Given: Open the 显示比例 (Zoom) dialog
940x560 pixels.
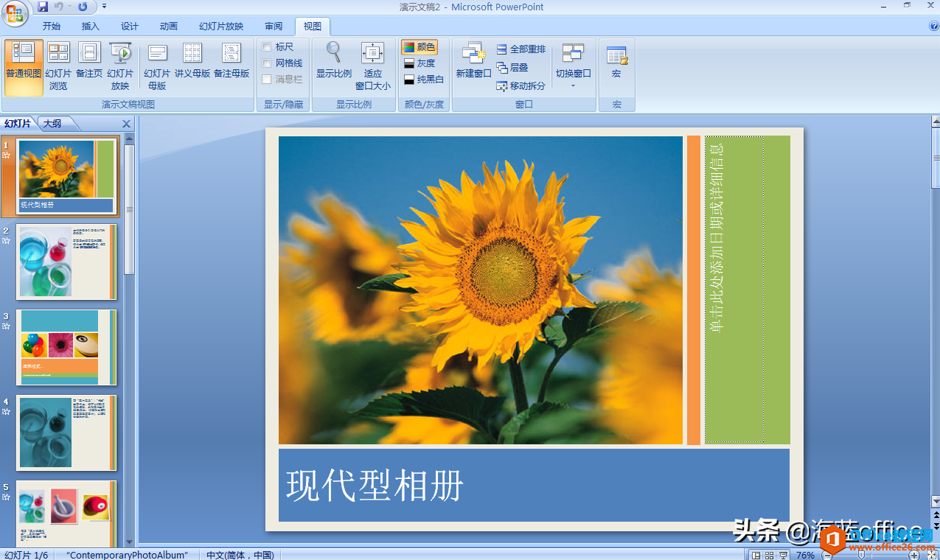Looking at the screenshot, I should 333,63.
